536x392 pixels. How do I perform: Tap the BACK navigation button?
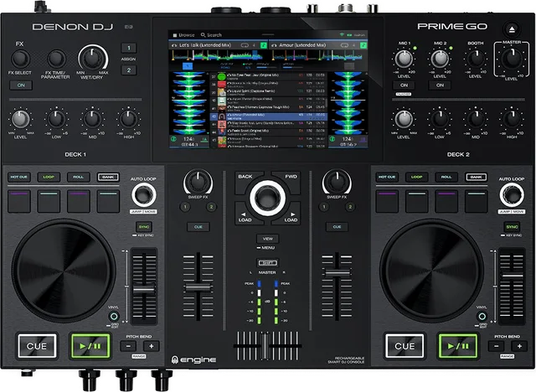245,179
